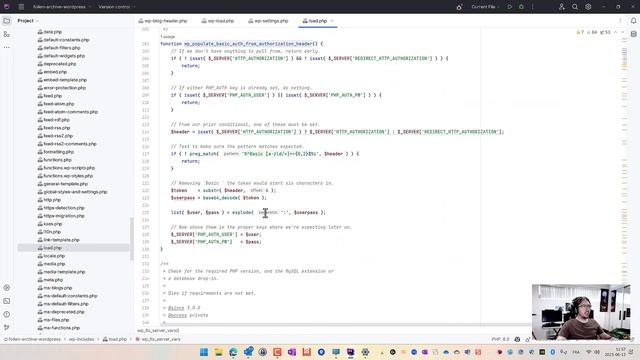Open the Project tool window icon
Viewport: 640px width, 360px height.
(x=7, y=20)
